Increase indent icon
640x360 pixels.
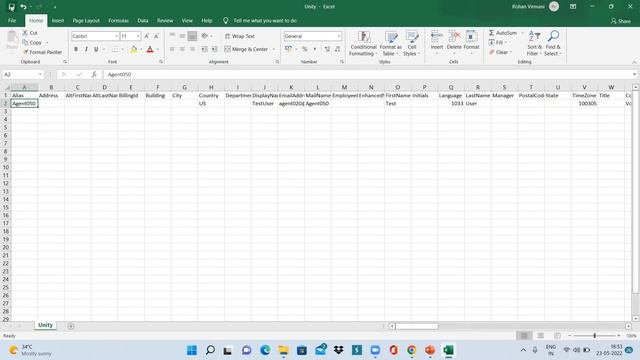(214, 49)
